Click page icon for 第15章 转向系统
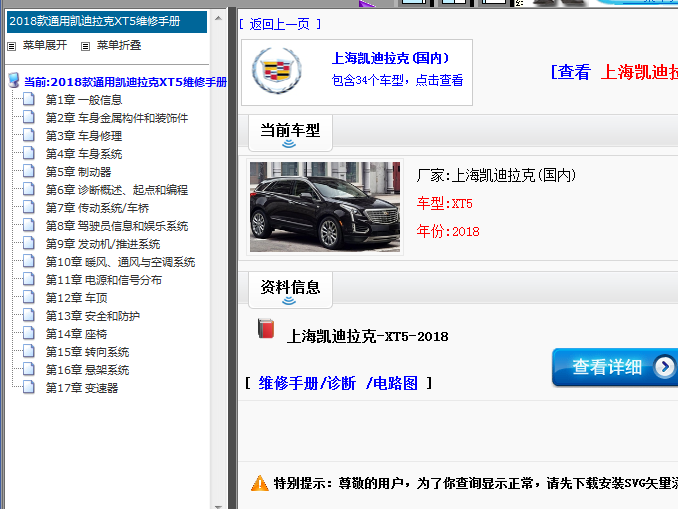Screen dimensions: 678x509 coord(29,352)
